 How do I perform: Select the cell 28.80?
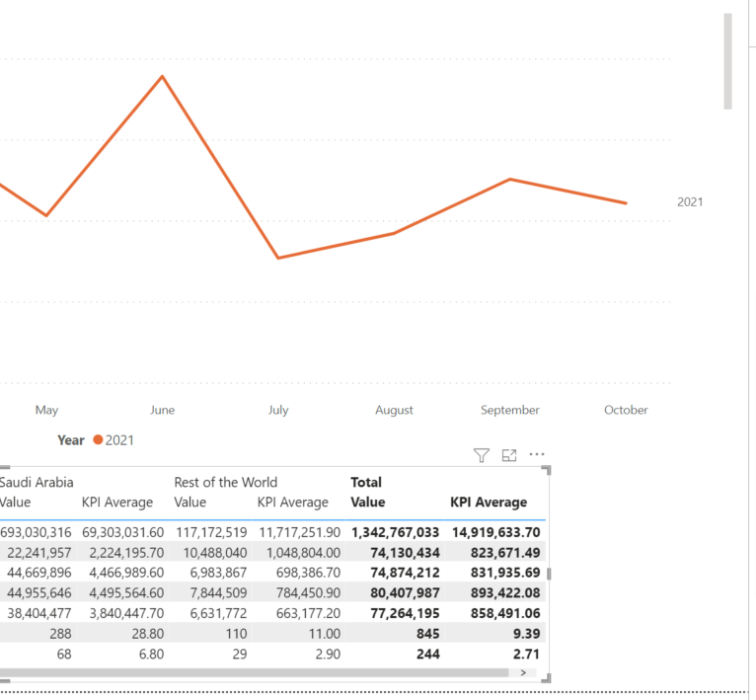[148, 634]
